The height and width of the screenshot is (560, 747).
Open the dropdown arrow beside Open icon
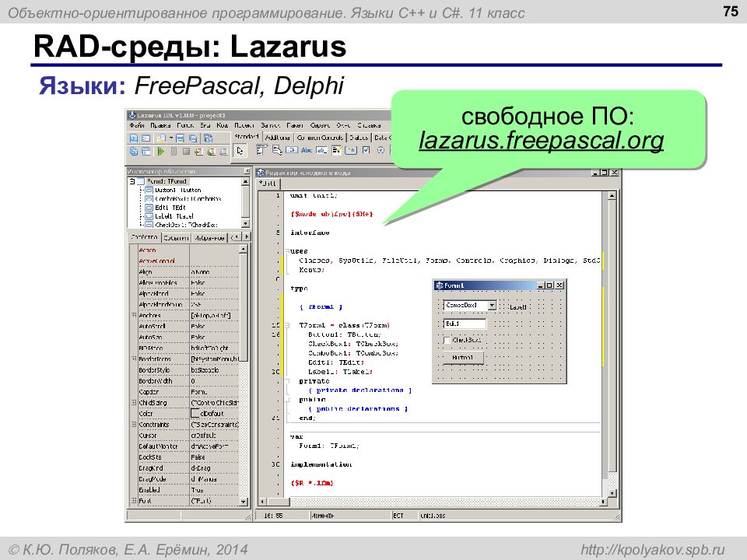click(x=170, y=138)
